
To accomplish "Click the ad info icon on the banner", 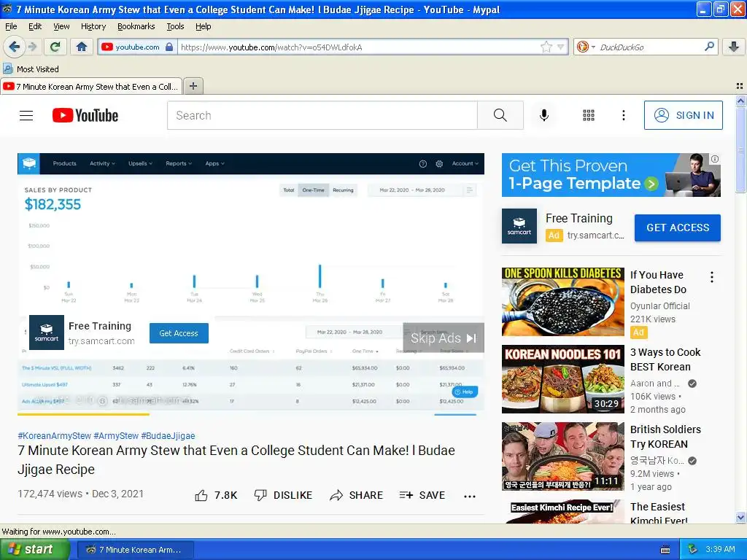I will point(715,159).
